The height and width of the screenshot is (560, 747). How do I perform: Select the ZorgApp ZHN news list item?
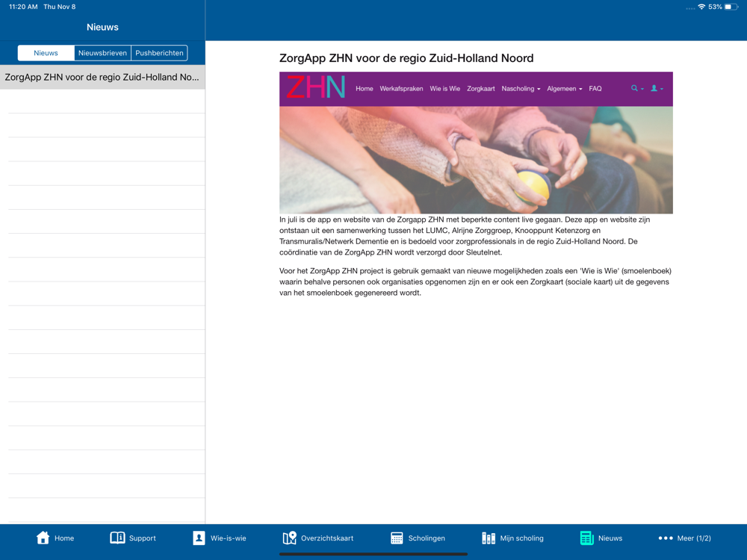point(102,77)
